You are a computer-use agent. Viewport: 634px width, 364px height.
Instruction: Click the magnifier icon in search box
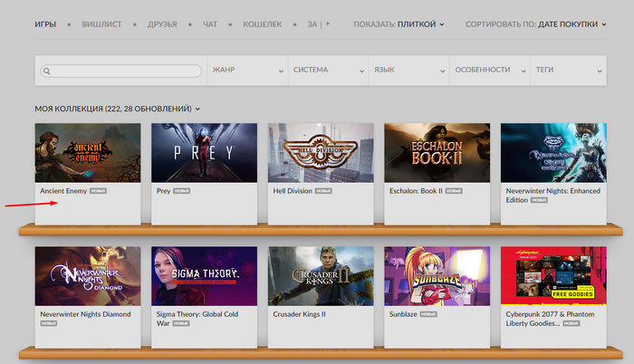47,72
